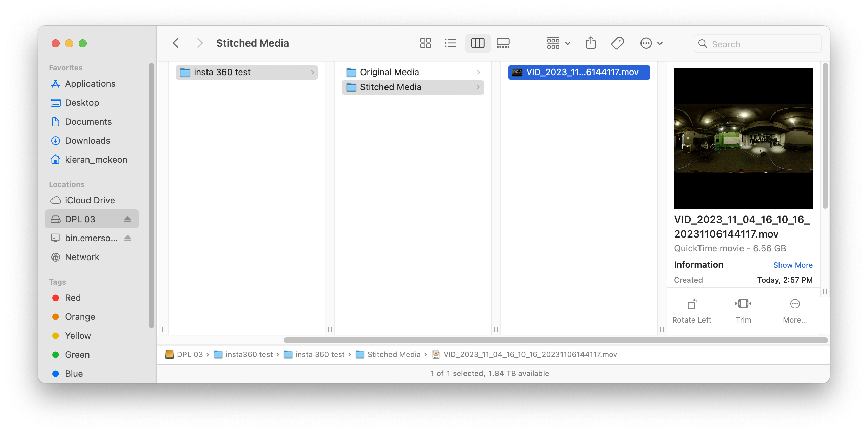Click the Edit Tags icon
This screenshot has width=868, height=433.
click(x=617, y=43)
